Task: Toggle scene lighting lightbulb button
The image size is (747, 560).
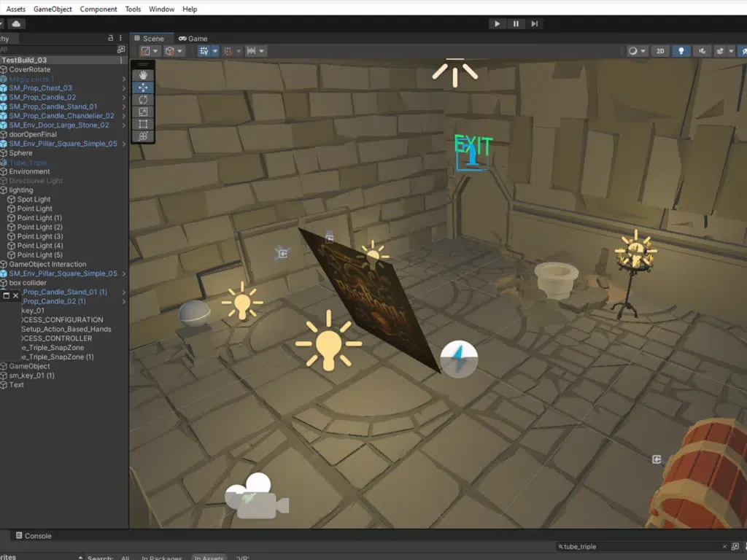Action: pyautogui.click(x=681, y=51)
